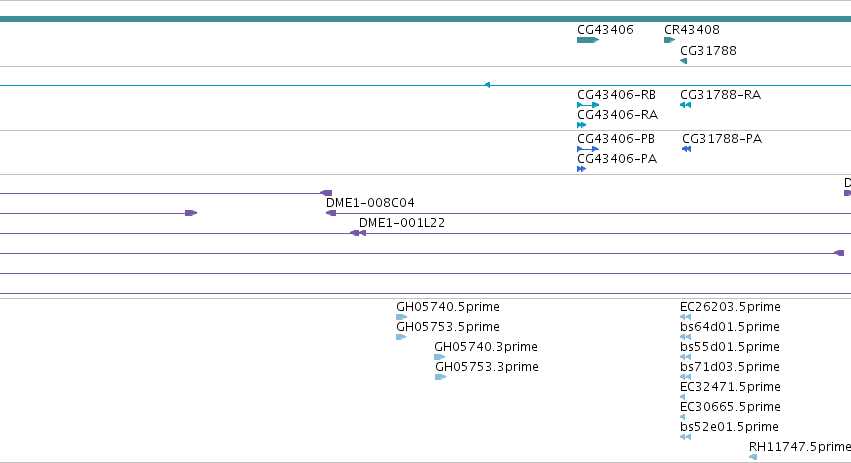Click the thick teal chromosome bar at top
Image resolution: width=851 pixels, height=463 pixels.
coord(426,20)
